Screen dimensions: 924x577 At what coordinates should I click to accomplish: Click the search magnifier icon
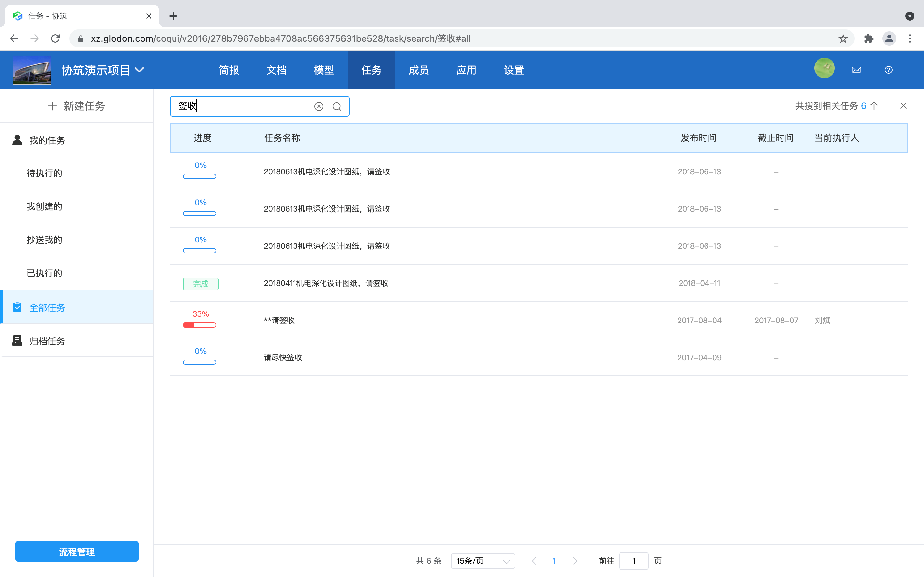[x=336, y=106]
